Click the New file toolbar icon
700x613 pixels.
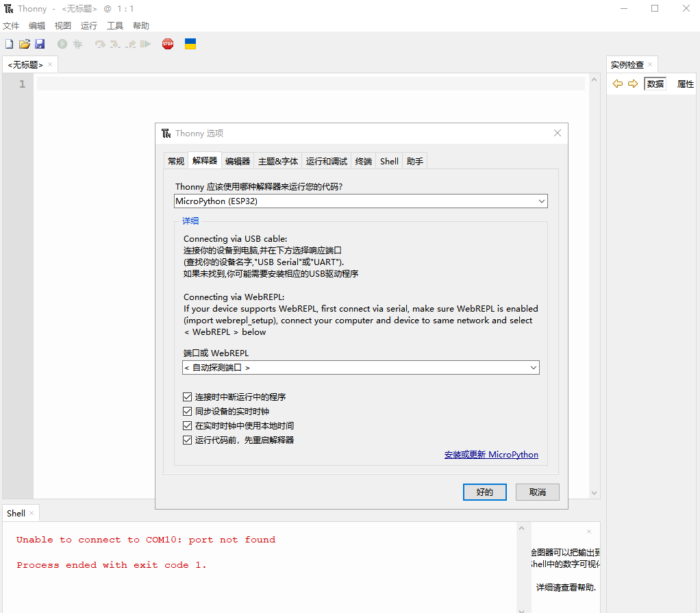click(x=10, y=44)
